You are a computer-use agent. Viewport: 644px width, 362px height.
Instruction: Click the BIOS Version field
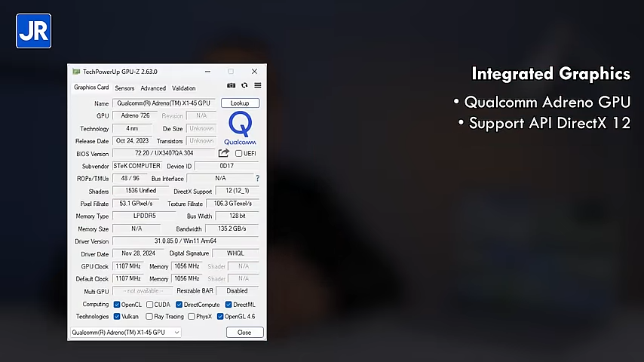[164, 153]
